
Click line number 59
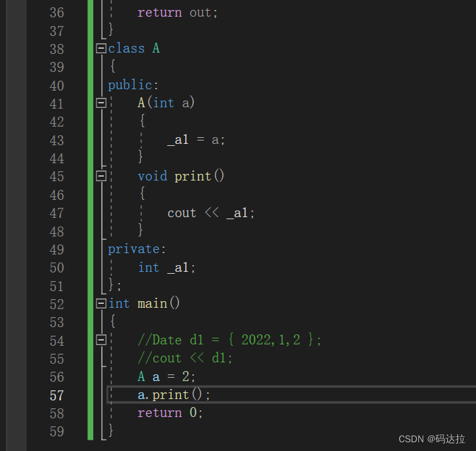(x=57, y=432)
